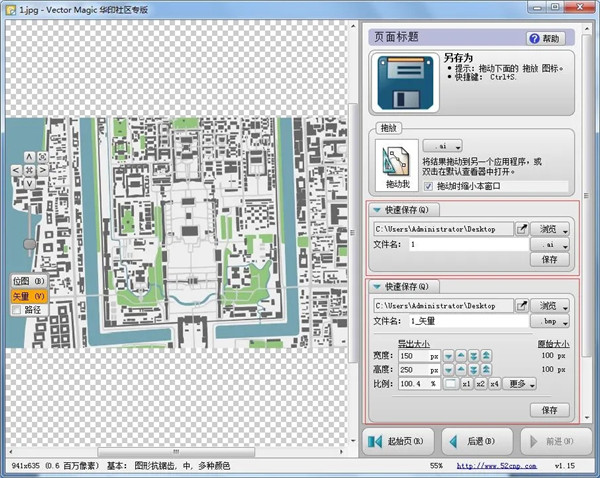This screenshot has width=600, height=478.
Task: Click the Help question mark button
Action: 546,38
